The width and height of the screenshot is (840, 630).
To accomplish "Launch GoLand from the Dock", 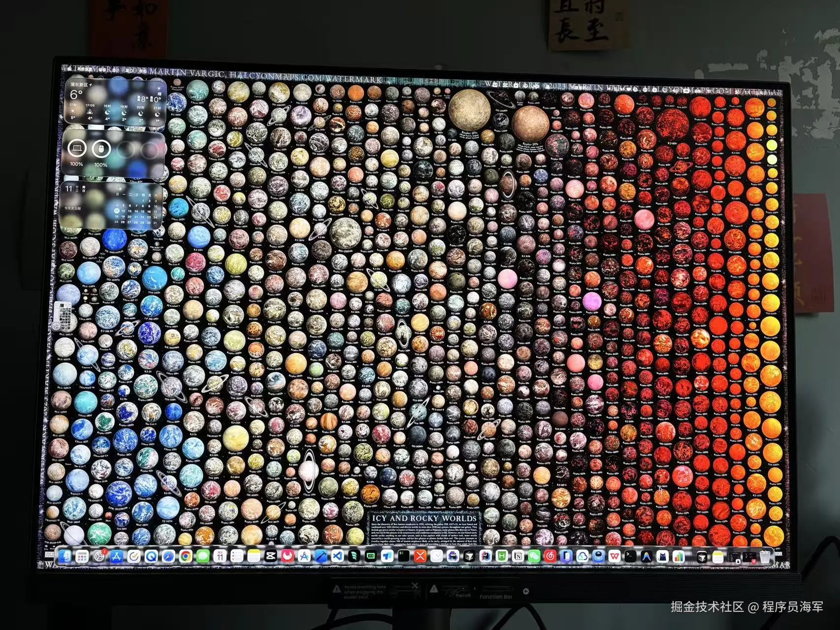I will (453, 556).
